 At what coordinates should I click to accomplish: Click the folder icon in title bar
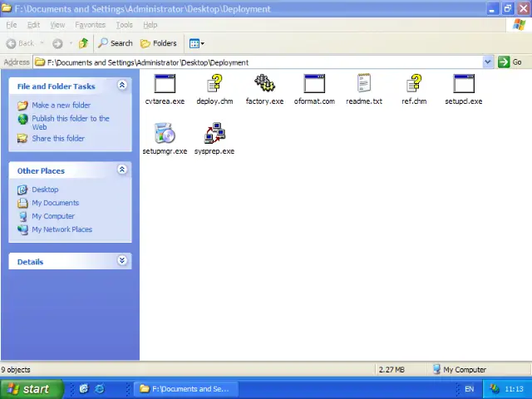[7, 8]
